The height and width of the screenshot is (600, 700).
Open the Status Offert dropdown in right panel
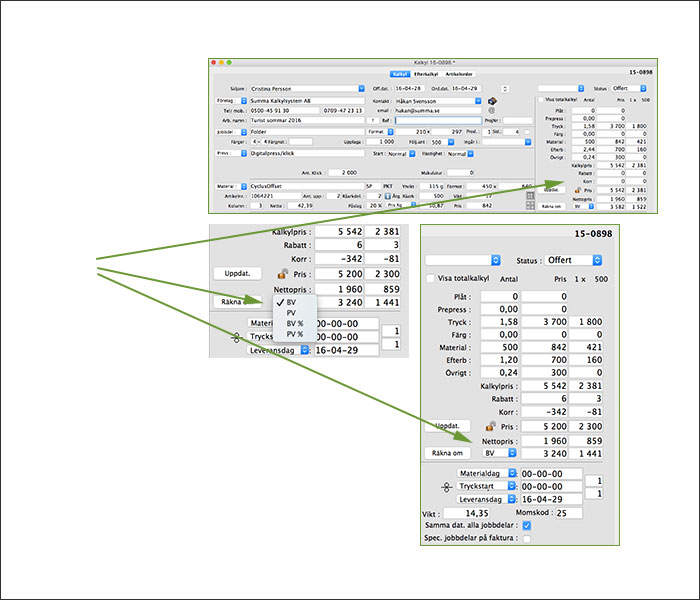pos(573,260)
